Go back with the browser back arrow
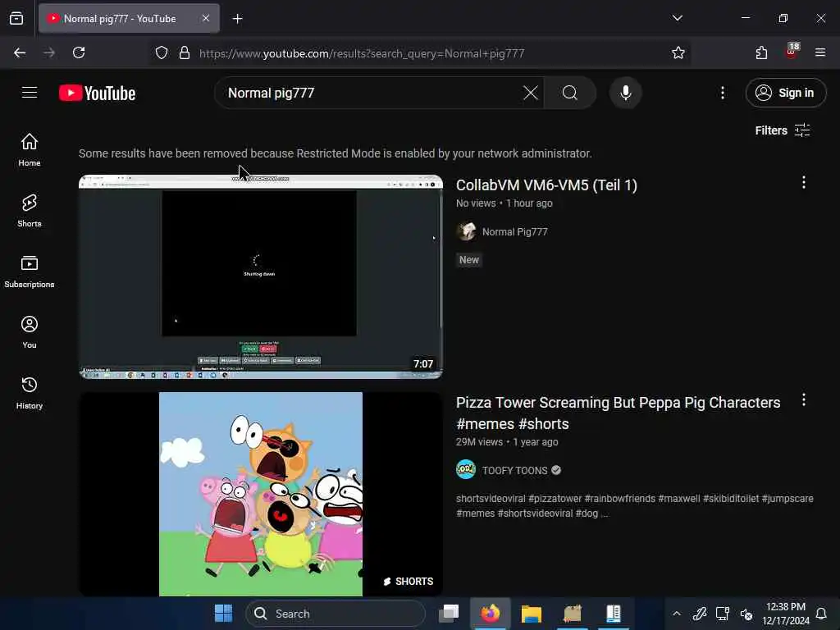Screen dimensions: 840x630 pyautogui.click(x=20, y=52)
